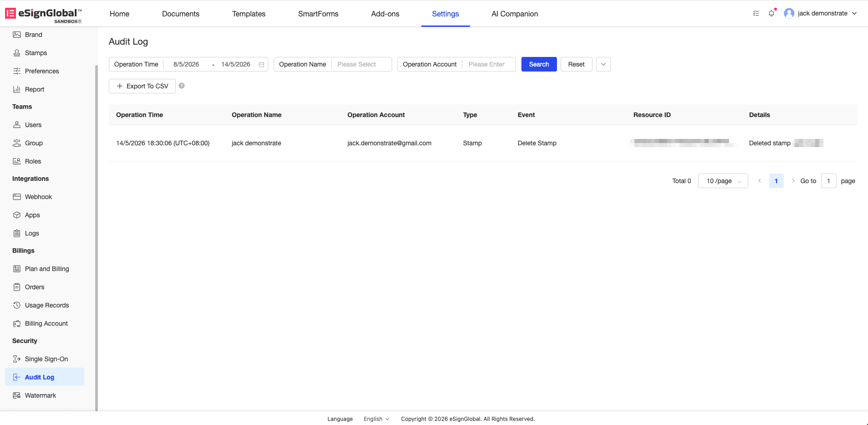Image resolution: width=868 pixels, height=425 pixels.
Task: Open jack demonstrate account menu
Action: tap(821, 13)
